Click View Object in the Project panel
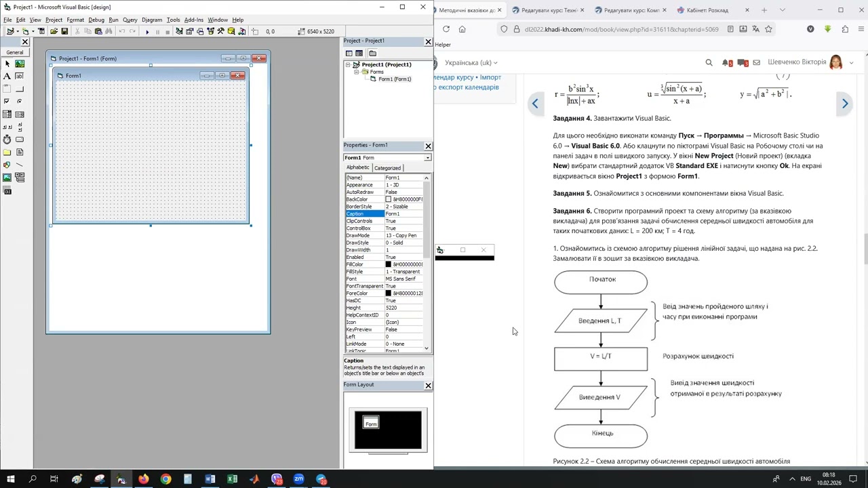Viewport: 868px width, 488px height. [x=359, y=53]
